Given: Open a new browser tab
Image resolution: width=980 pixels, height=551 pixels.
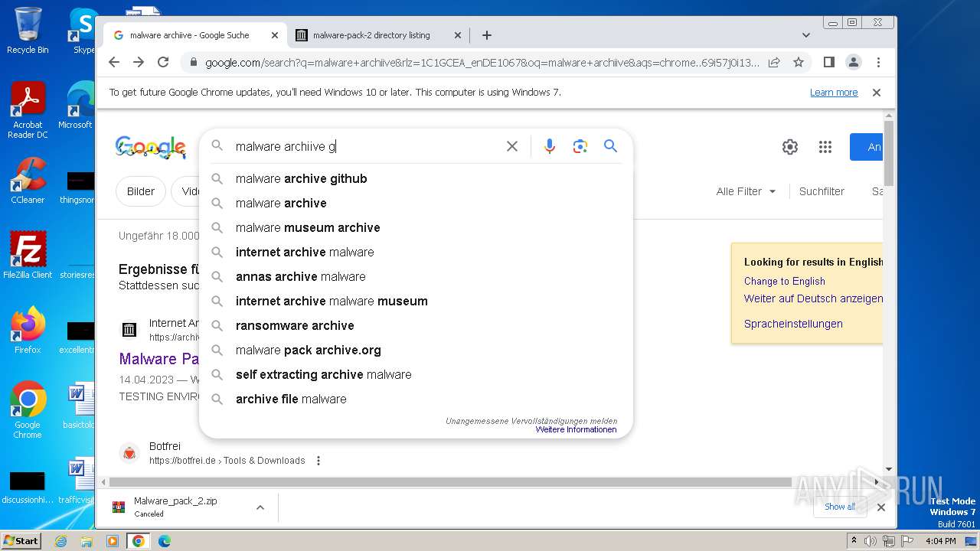Looking at the screenshot, I should pyautogui.click(x=487, y=35).
